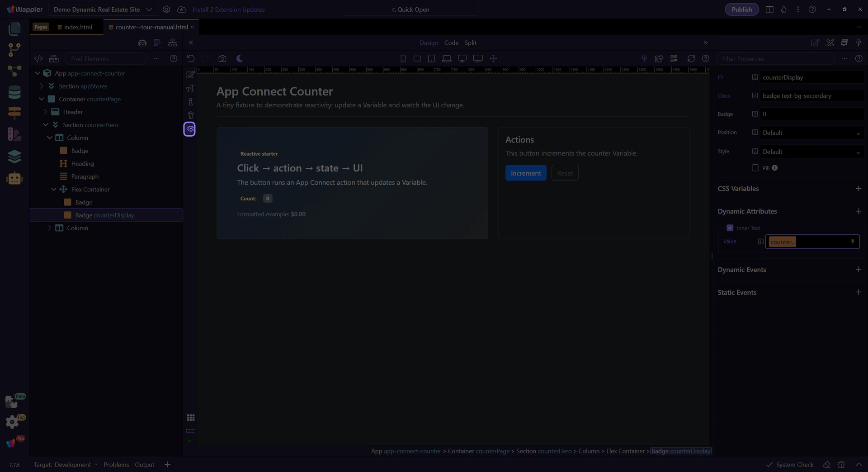868x472 pixels.
Task: Select the mobile phone viewport icon
Action: pyautogui.click(x=403, y=59)
